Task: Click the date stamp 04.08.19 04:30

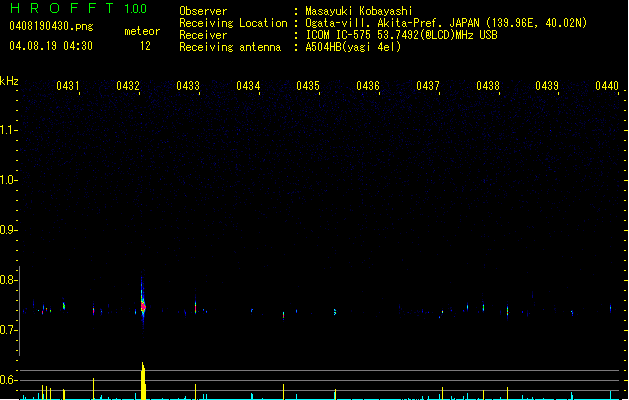Action: 51,46
